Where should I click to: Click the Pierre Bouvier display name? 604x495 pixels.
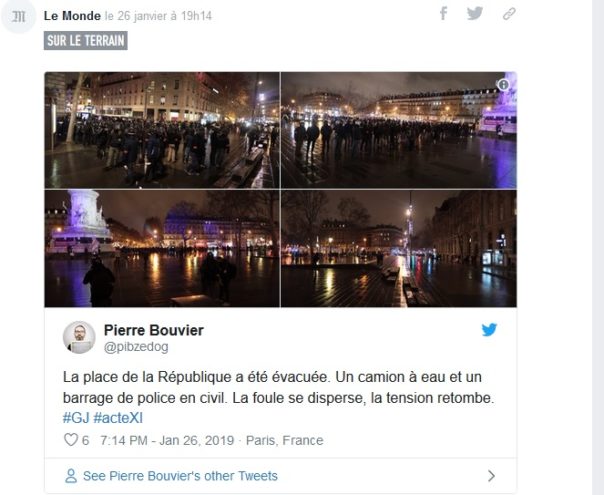pos(152,329)
